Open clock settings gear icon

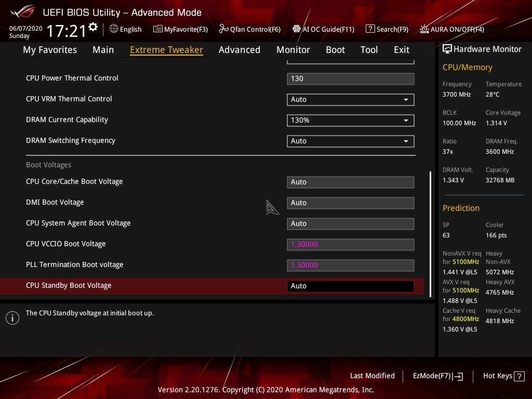tap(93, 27)
